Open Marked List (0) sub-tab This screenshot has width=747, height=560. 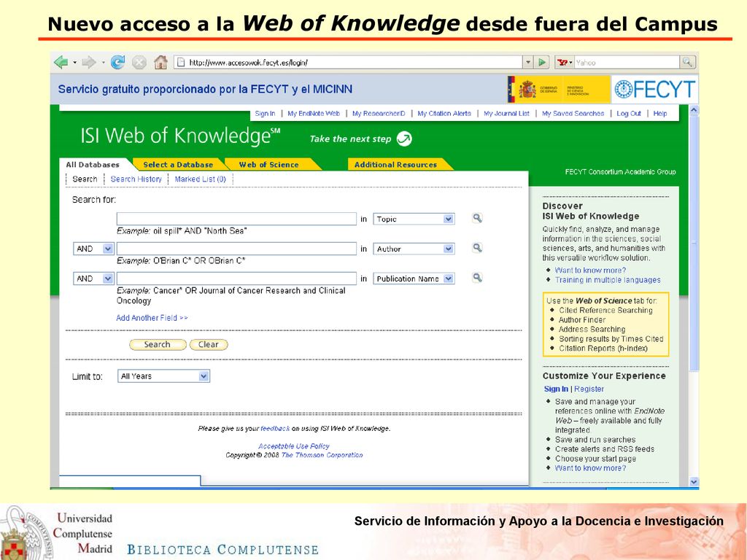(200, 179)
